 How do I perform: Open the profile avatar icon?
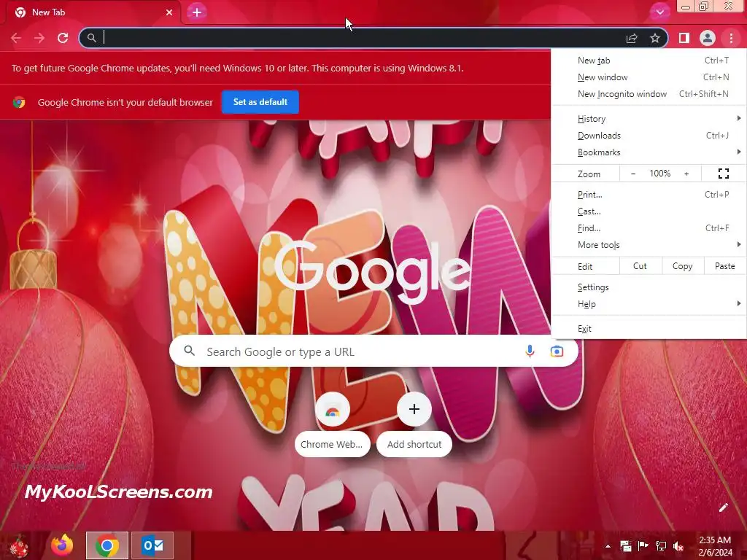708,38
